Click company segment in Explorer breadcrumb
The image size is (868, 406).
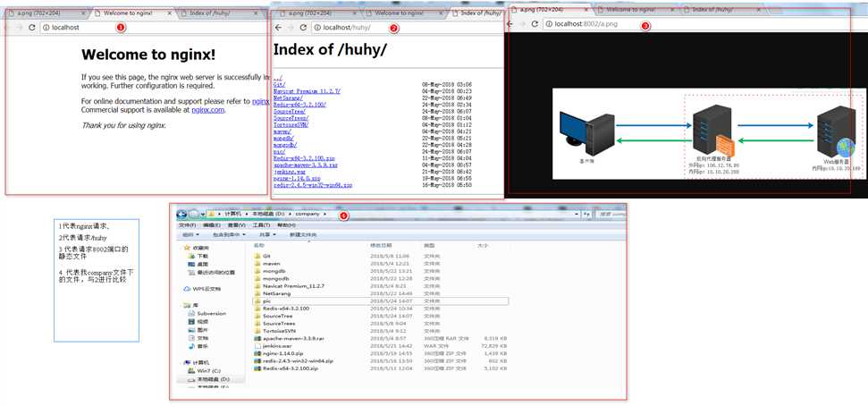308,214
